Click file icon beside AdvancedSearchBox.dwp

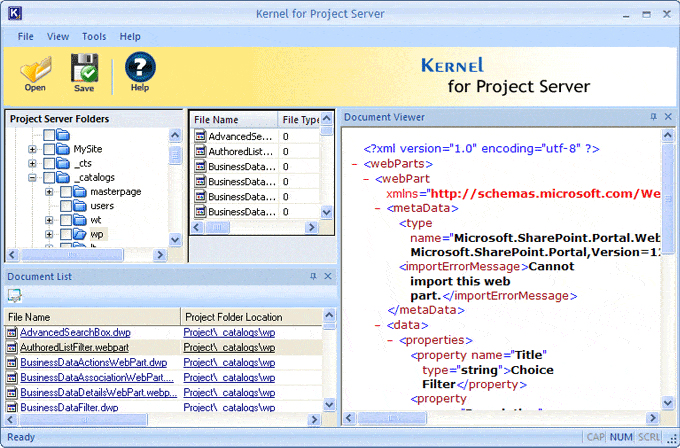coord(12,333)
